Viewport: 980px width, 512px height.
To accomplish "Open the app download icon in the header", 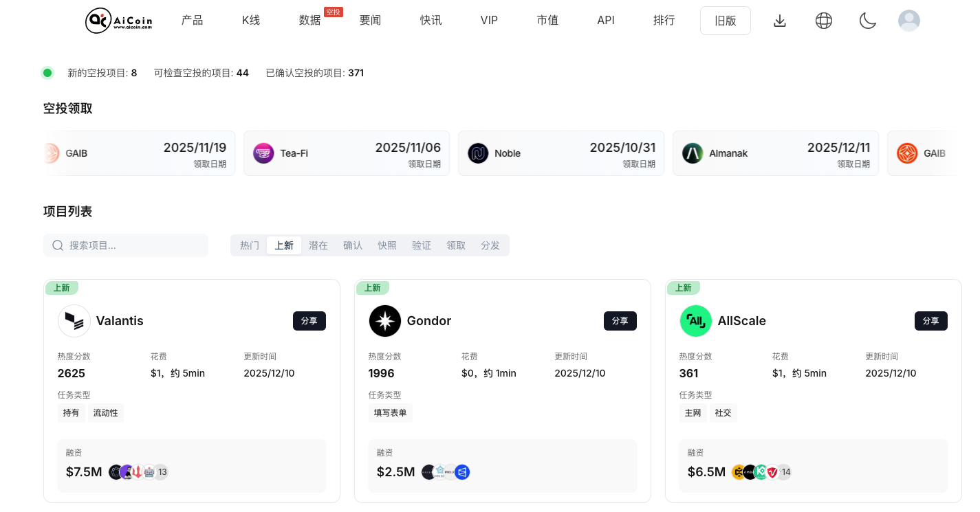I will tap(779, 20).
